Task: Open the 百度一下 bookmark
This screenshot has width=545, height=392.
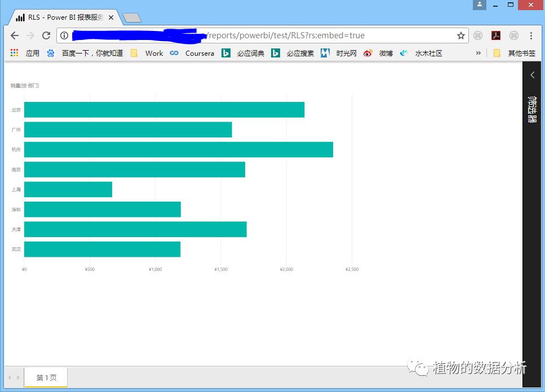Action: [85, 53]
